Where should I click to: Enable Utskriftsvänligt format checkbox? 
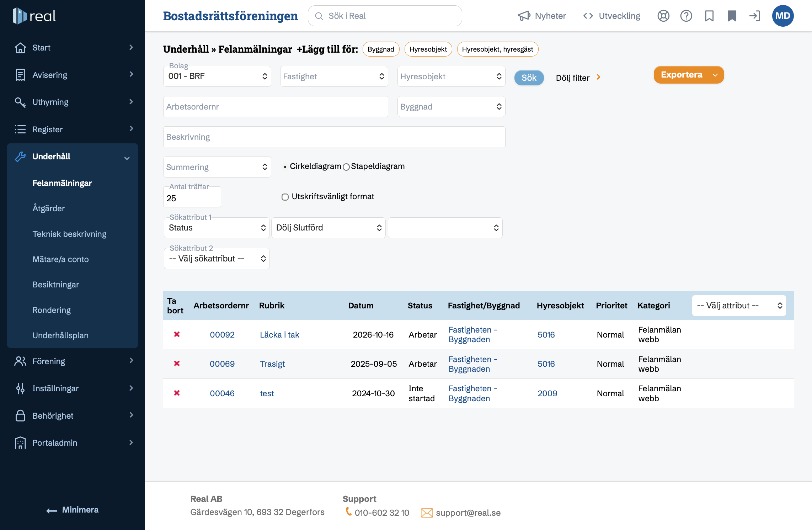[285, 197]
